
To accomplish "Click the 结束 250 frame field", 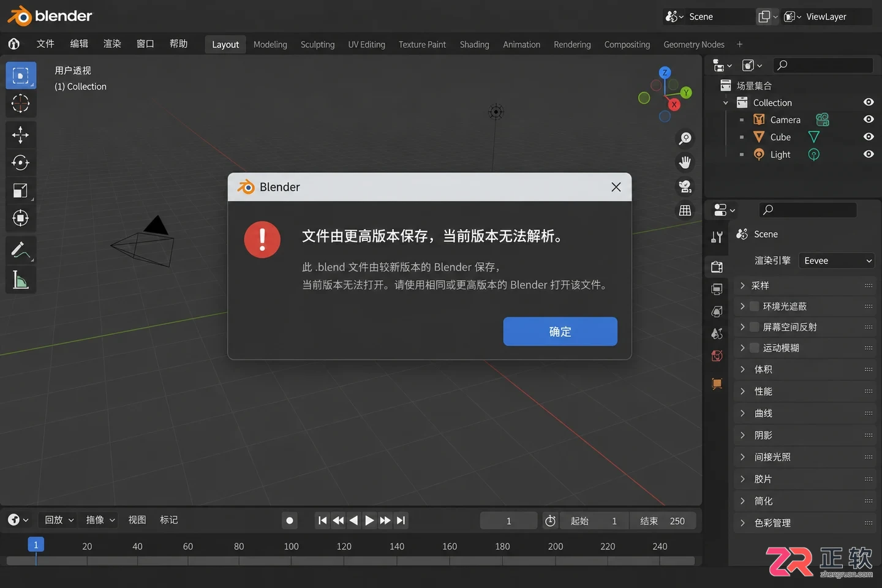I will click(x=663, y=521).
